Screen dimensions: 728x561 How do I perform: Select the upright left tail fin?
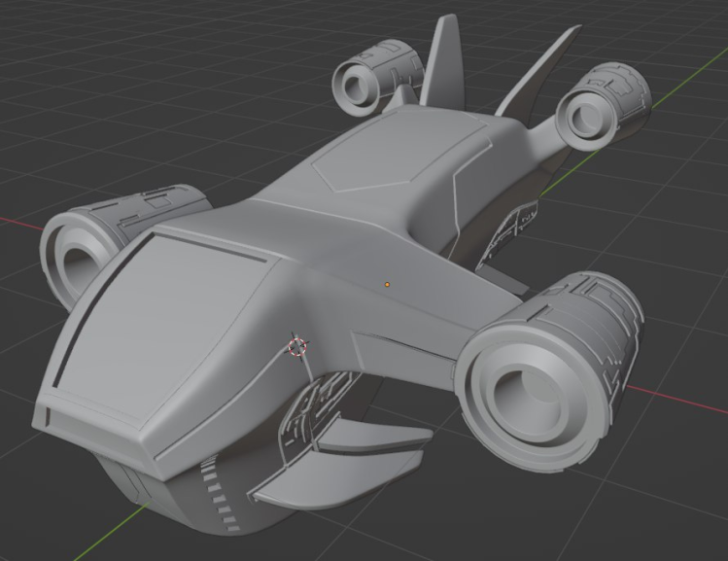tap(443, 62)
